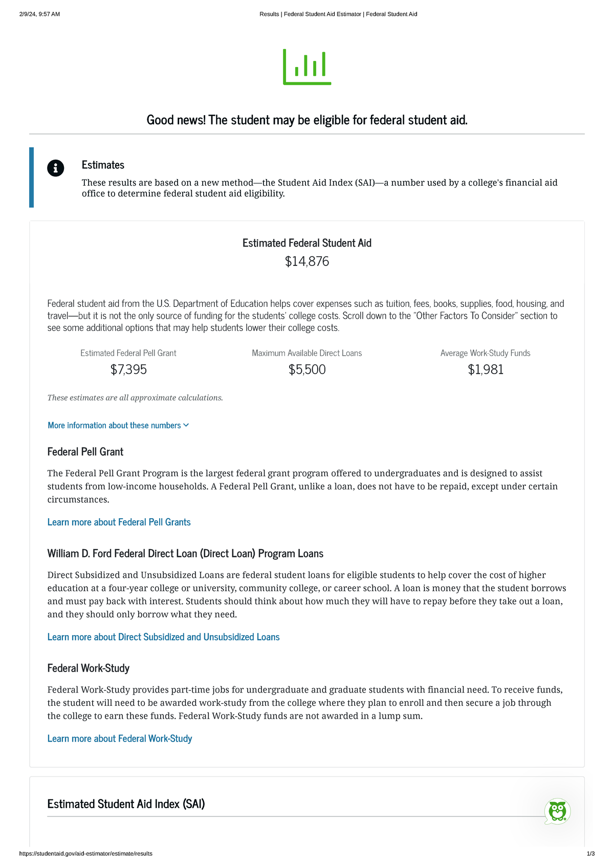Screen dimensions: 614x868
Task: Click the Federal Pell Grant section heading
Action: pyautogui.click(x=85, y=452)
